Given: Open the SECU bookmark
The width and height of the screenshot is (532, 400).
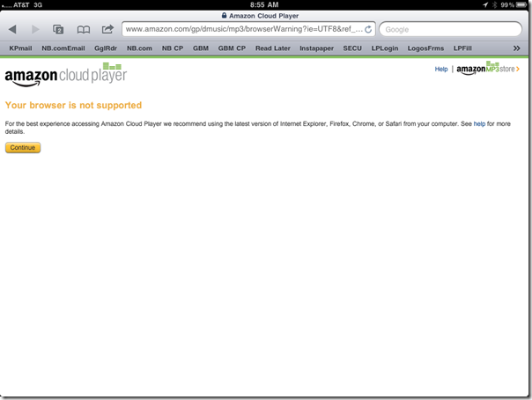Looking at the screenshot, I should [x=352, y=48].
